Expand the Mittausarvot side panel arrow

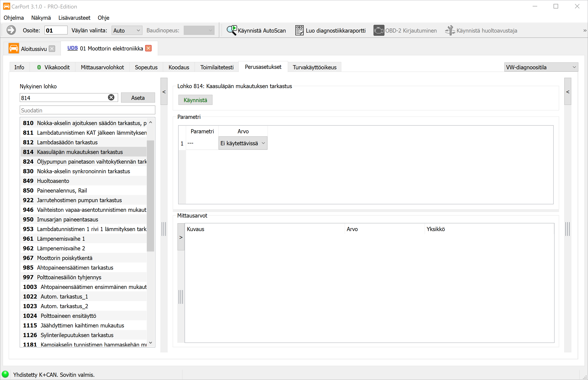point(181,237)
